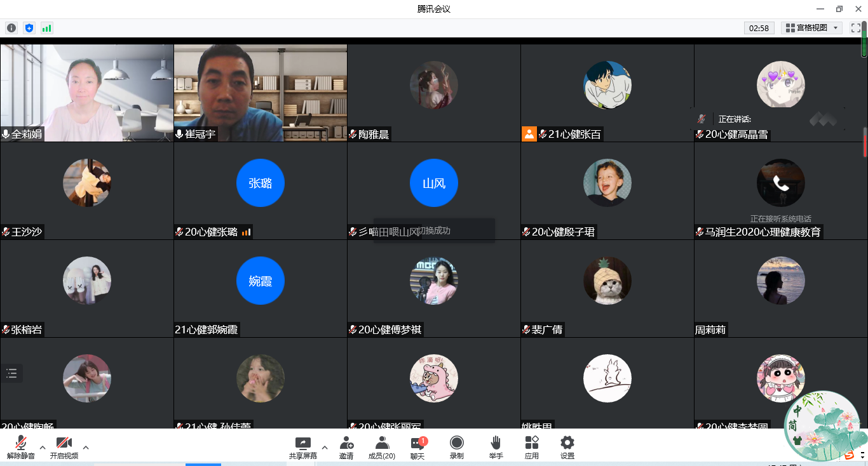Expand audio options arrow beside 解除静音
The image size is (868, 466).
click(x=43, y=447)
